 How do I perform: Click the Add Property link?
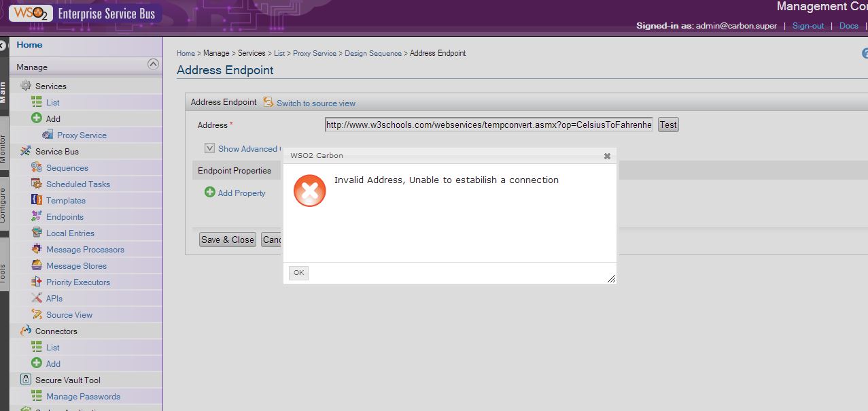point(241,193)
